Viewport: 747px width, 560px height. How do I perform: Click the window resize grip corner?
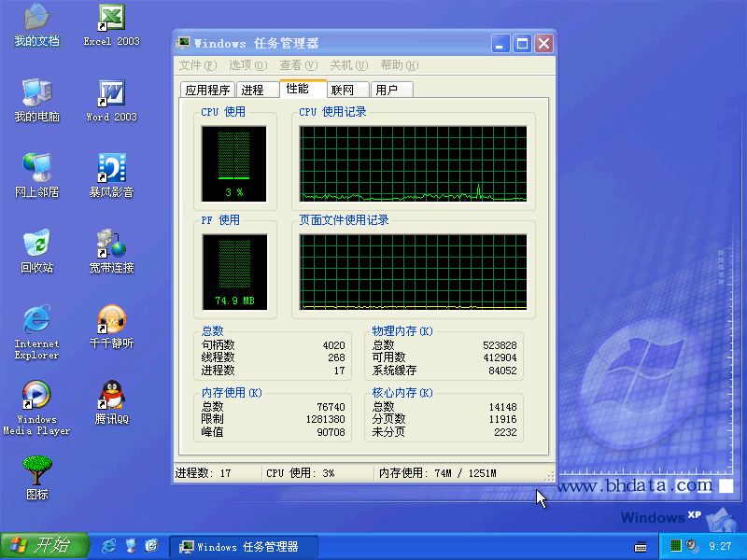[x=549, y=476]
